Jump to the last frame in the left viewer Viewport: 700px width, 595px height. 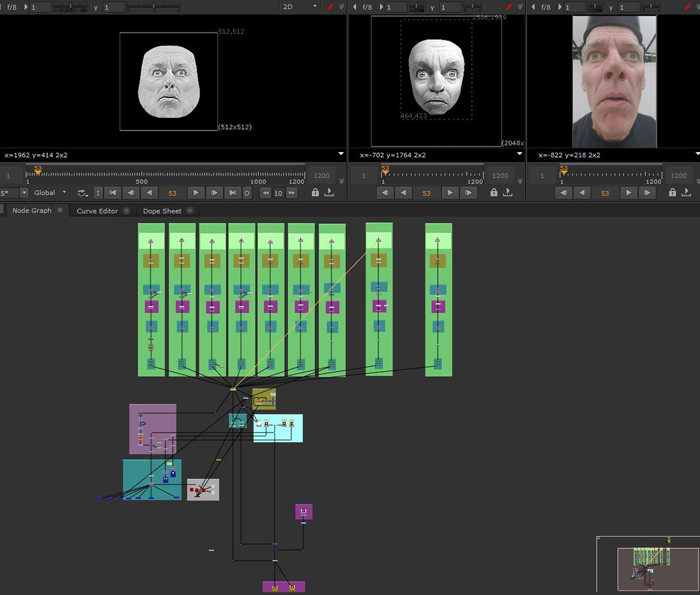232,192
